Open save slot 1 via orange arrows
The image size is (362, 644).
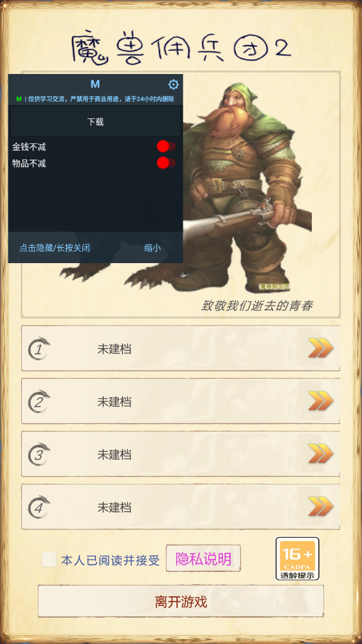pos(321,348)
